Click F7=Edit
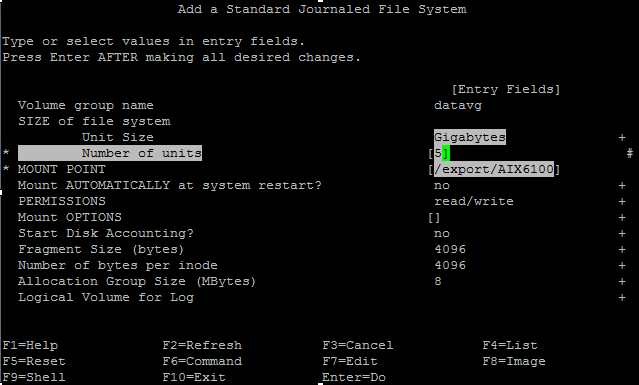Viewport: 639px width, 385px height. click(x=350, y=361)
